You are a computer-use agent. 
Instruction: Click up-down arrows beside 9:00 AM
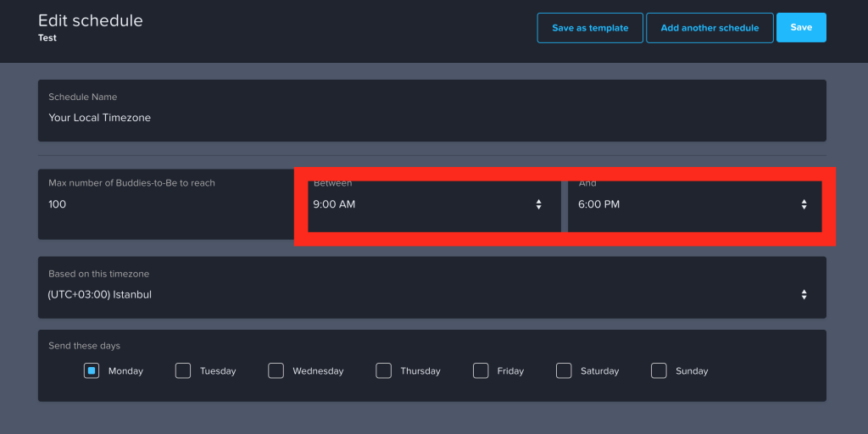coord(538,204)
